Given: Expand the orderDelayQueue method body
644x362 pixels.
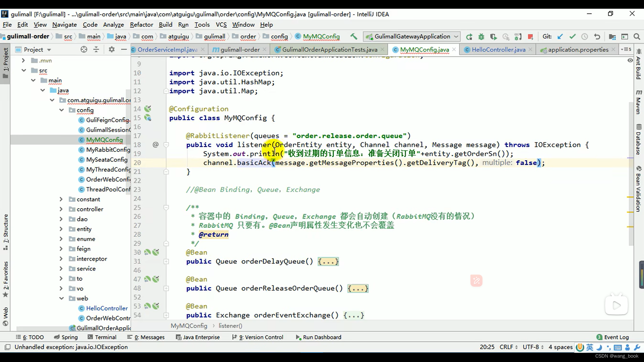Looking at the screenshot, I should tap(329, 261).
